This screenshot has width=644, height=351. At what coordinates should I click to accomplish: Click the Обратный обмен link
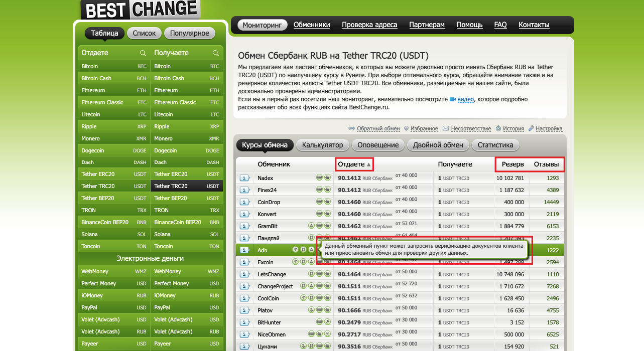click(377, 129)
